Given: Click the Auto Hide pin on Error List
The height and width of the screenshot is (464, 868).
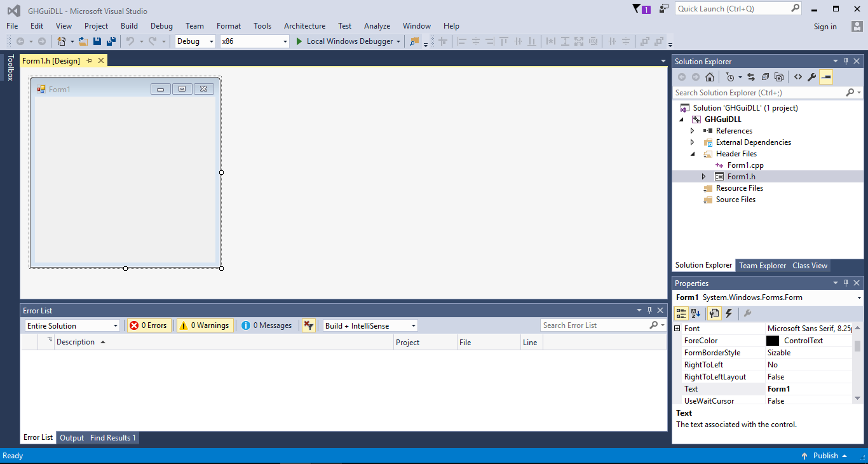Looking at the screenshot, I should point(649,310).
